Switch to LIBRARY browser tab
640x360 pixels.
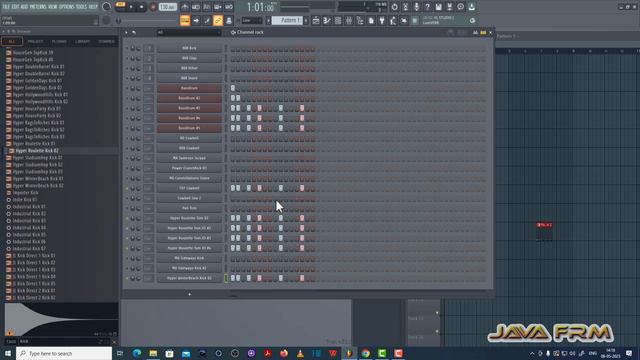(82, 41)
